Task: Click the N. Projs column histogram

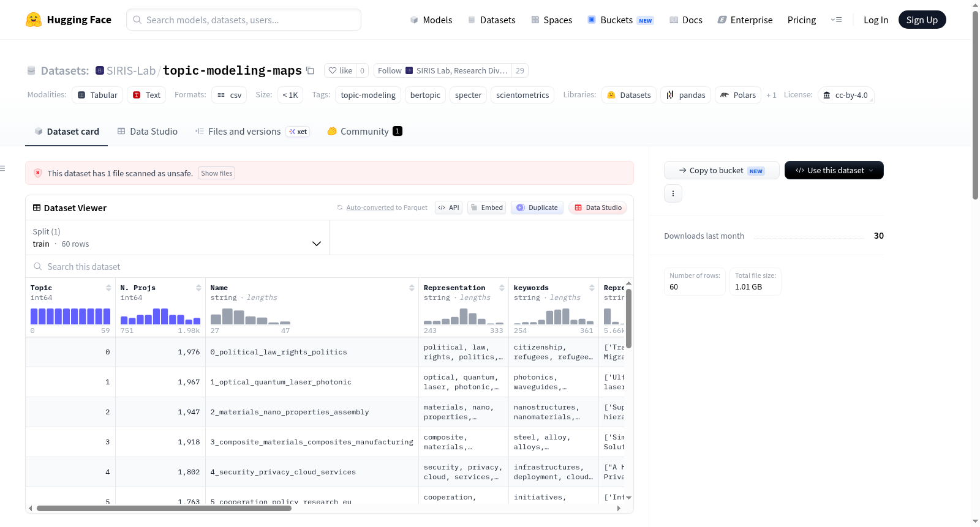Action: (160, 316)
